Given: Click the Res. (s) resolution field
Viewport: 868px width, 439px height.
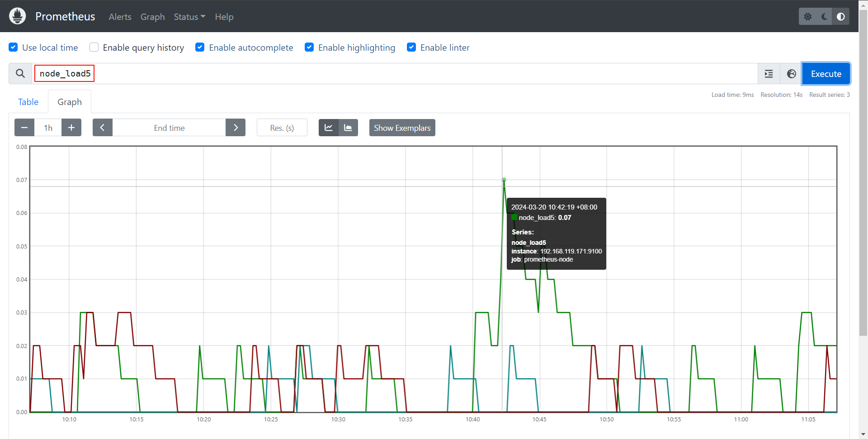Looking at the screenshot, I should pyautogui.click(x=282, y=128).
